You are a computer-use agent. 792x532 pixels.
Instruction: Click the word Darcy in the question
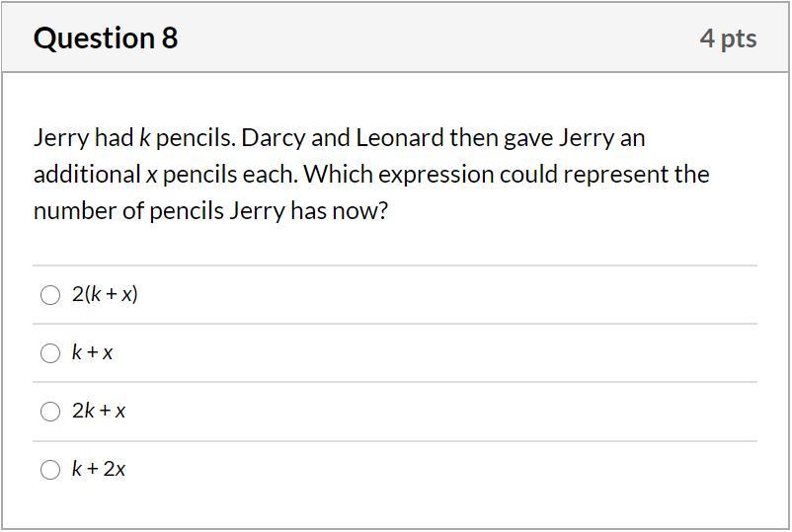coord(273,137)
